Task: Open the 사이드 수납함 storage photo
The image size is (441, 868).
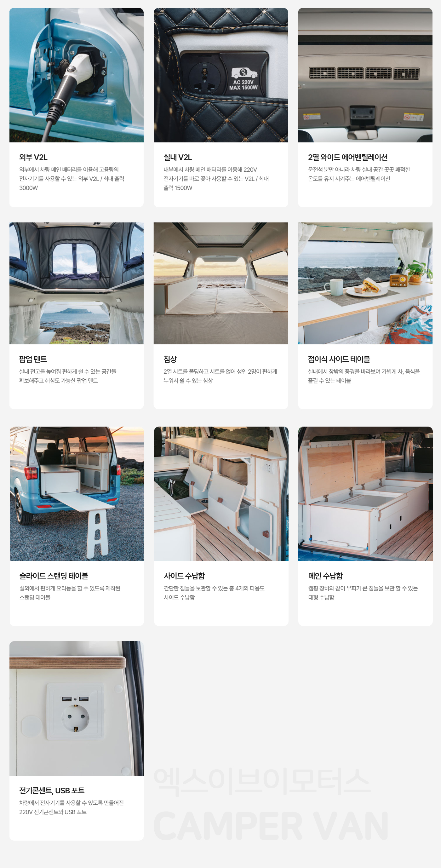Action: click(221, 494)
